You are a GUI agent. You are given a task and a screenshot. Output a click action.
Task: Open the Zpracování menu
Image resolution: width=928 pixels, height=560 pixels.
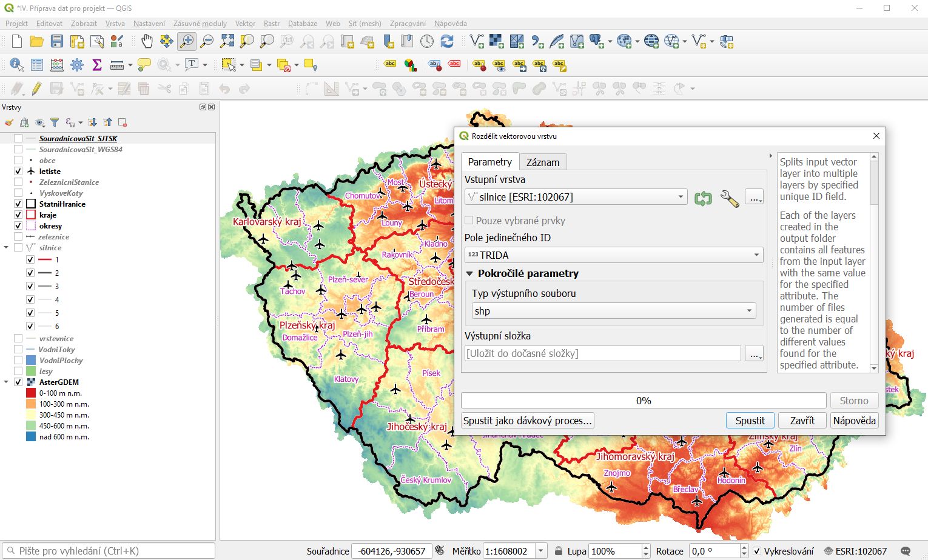pos(408,24)
